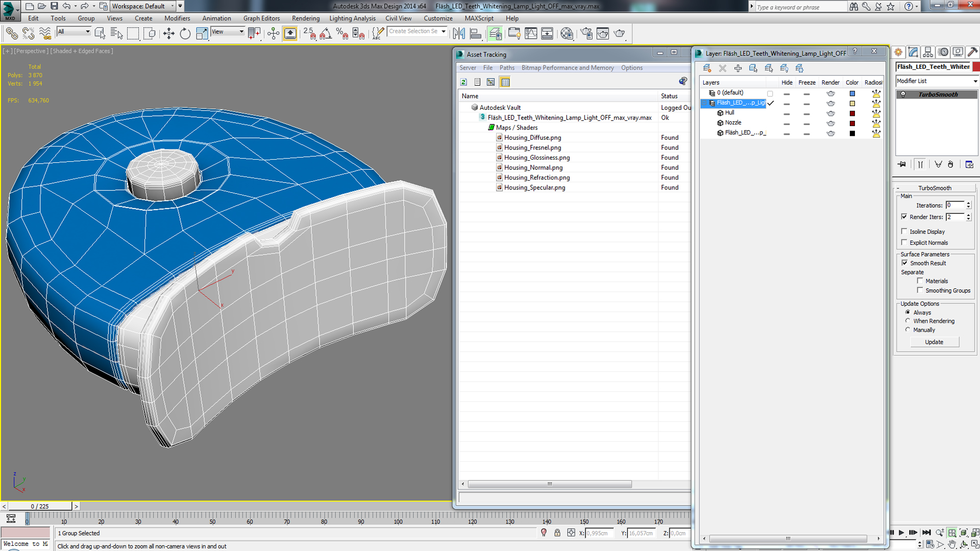
Task: Click the TurboSmooth Update button
Action: pyautogui.click(x=934, y=342)
